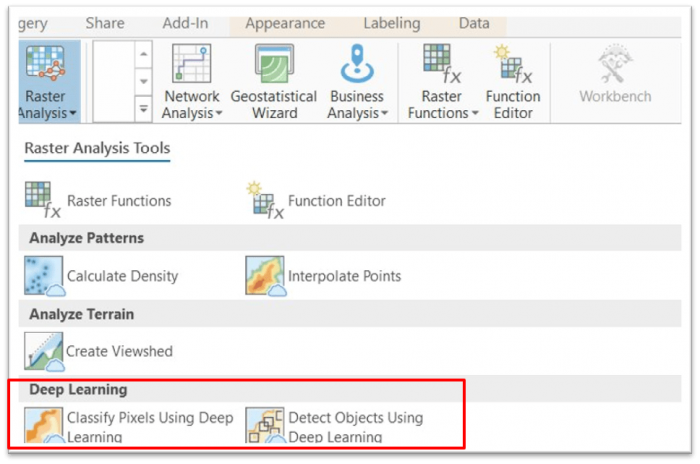Click the Business Analysis icon
Image resolution: width=700 pixels, height=464 pixels.
pos(356,66)
